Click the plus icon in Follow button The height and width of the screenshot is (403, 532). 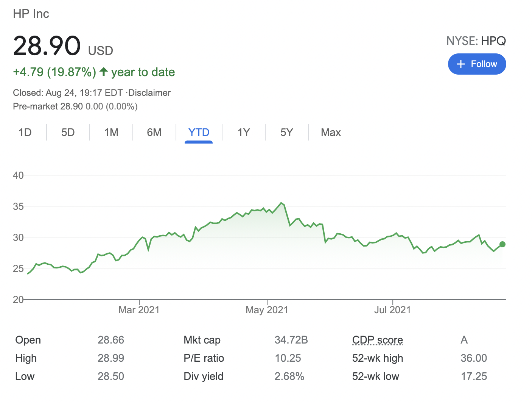tap(460, 64)
